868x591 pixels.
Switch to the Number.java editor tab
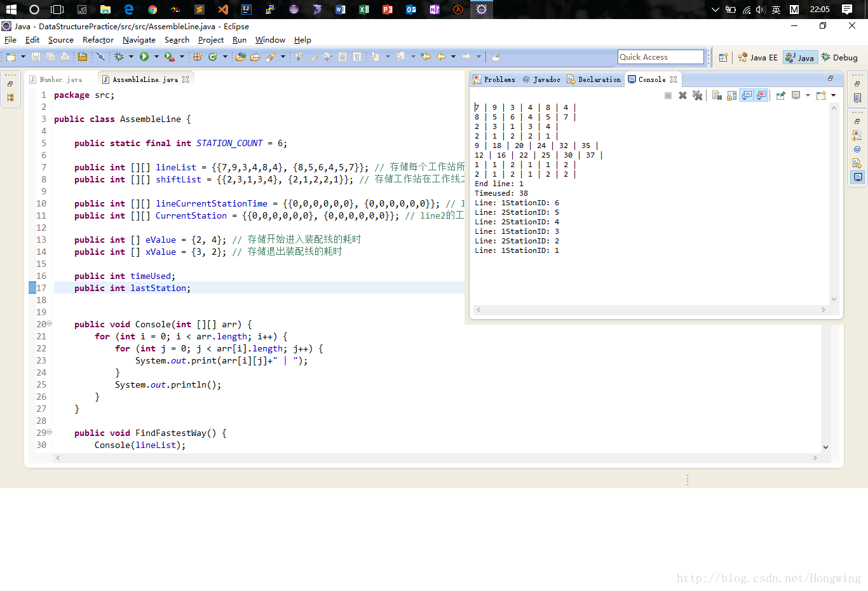coord(56,79)
